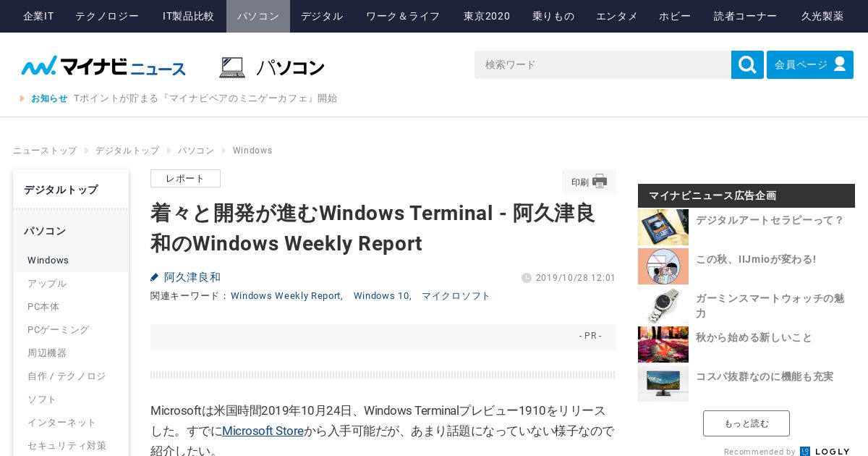This screenshot has height=456, width=868.
Task: Go to ニューストップ breadcrumb
Action: point(45,151)
